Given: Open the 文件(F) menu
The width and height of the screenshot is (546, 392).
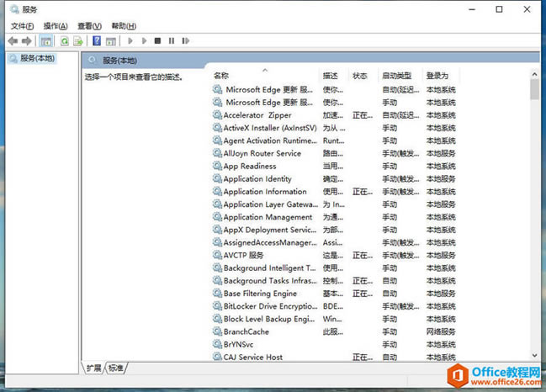Looking at the screenshot, I should coord(22,26).
